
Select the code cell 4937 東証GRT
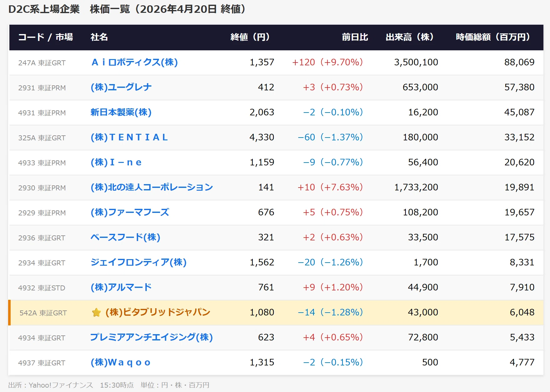pos(42,363)
